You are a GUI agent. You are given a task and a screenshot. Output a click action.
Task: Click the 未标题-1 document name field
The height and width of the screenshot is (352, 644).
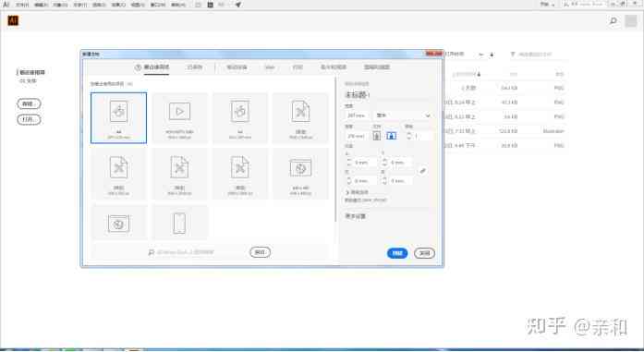[388, 95]
